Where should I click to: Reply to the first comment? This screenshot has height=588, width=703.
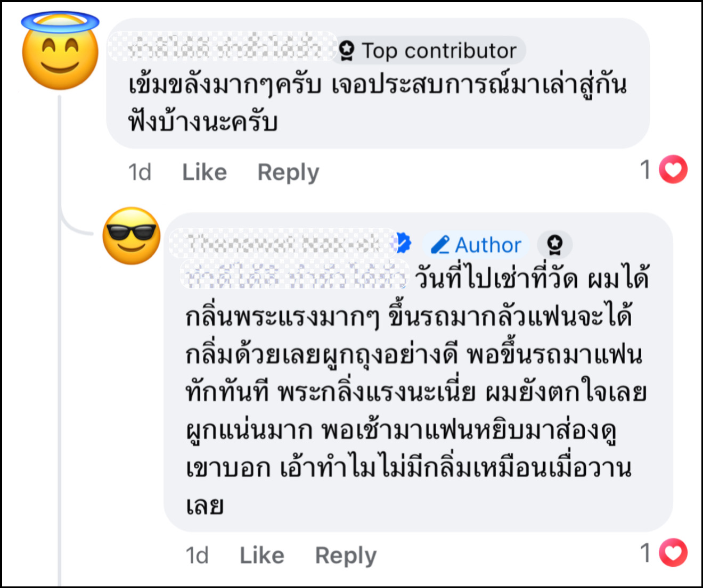click(288, 172)
